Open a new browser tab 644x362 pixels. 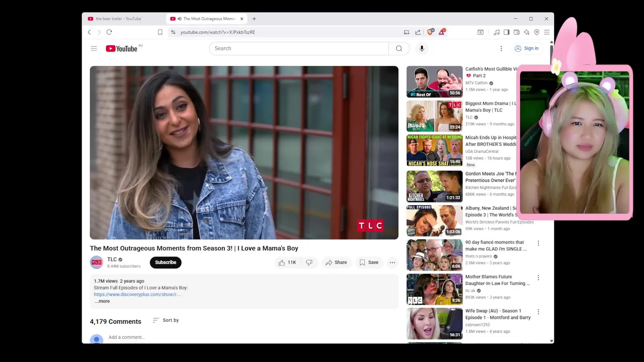tap(254, 19)
